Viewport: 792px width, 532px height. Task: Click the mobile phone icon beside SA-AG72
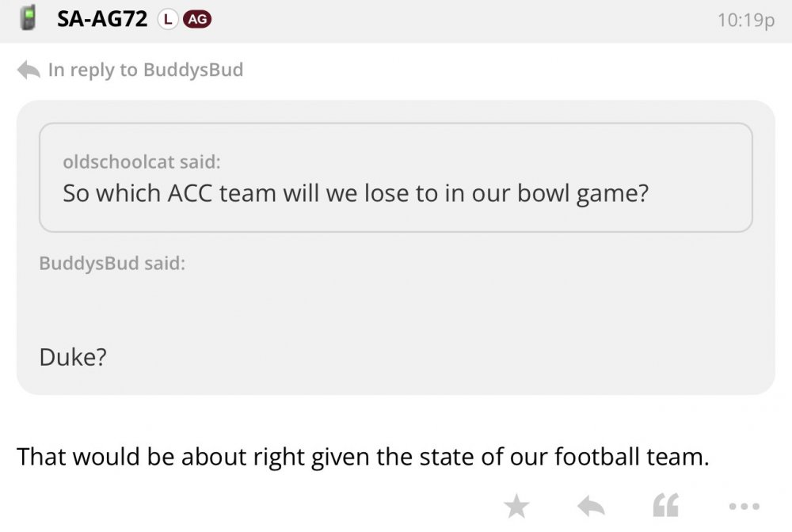(x=29, y=19)
